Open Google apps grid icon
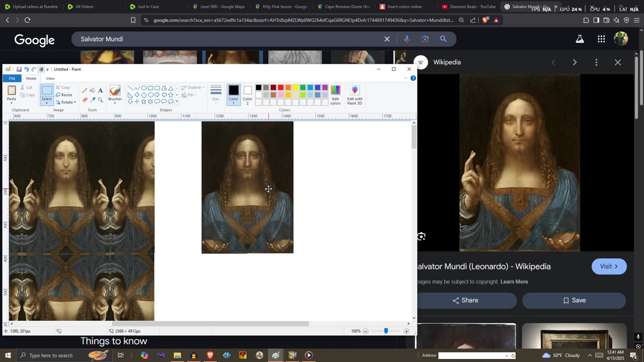The image size is (644, 362). point(601,39)
